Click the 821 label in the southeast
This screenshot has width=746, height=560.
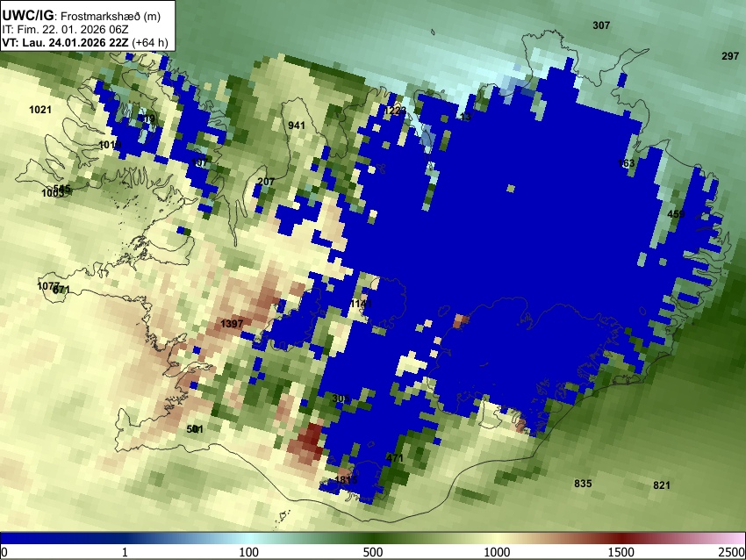[x=662, y=485]
